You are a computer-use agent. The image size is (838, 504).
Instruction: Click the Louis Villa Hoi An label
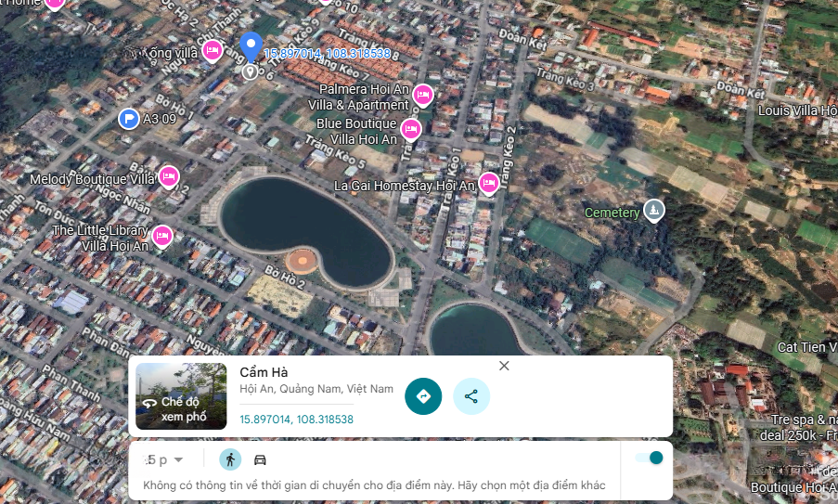coord(796,110)
